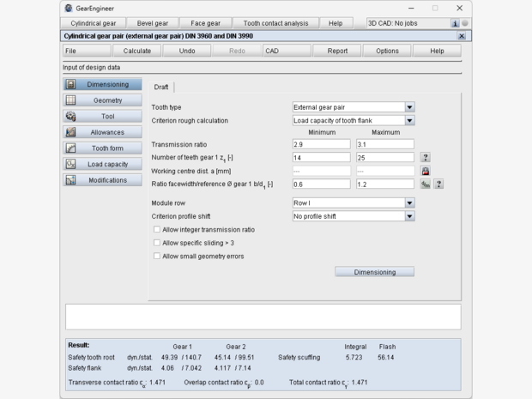The image size is (532, 399).
Task: Click the minimum transmission ratio field
Action: click(x=321, y=144)
